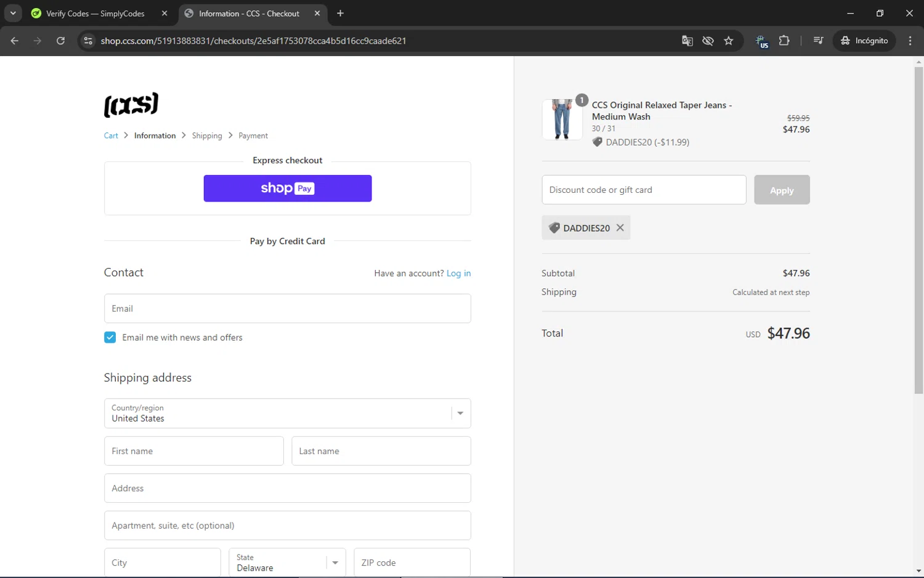The width and height of the screenshot is (924, 578).
Task: Remove the DADDIES20 discount code
Action: pos(620,228)
